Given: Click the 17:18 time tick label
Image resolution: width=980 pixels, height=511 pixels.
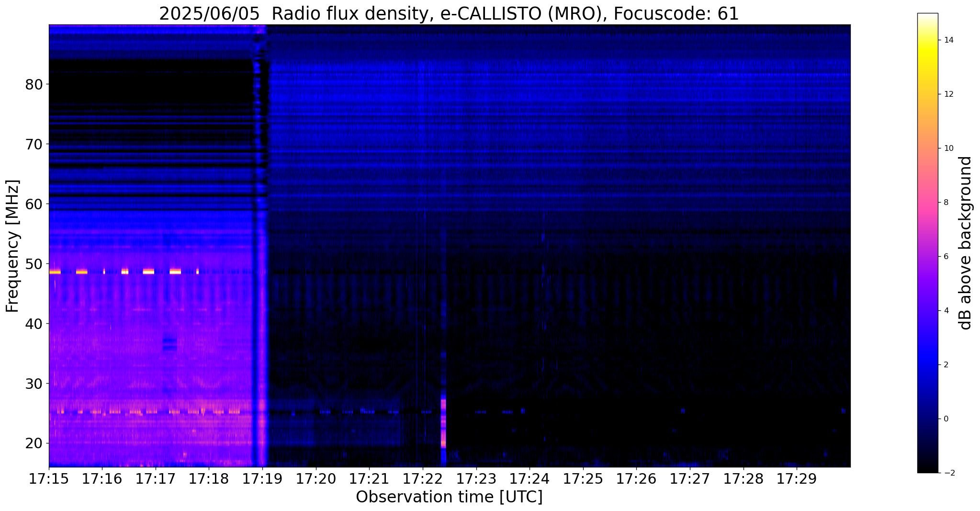Looking at the screenshot, I should pyautogui.click(x=209, y=479).
